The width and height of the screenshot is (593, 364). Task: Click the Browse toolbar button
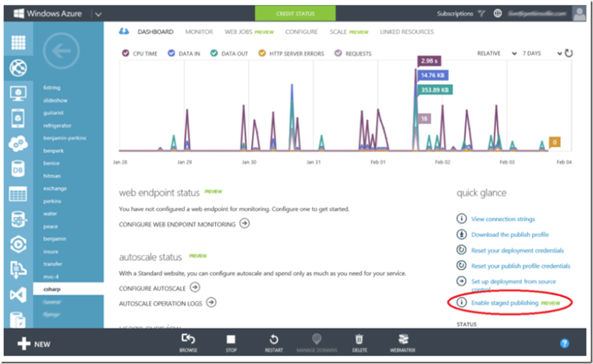188,343
